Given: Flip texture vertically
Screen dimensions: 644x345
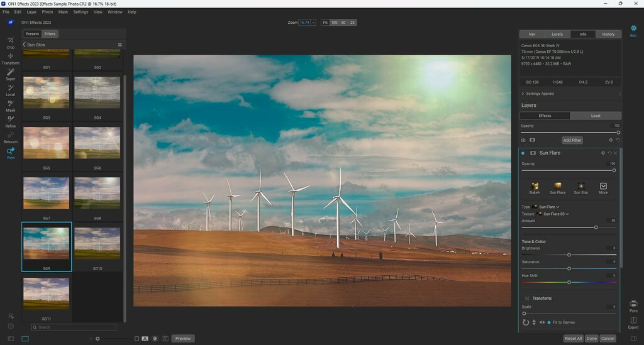Looking at the screenshot, I should pyautogui.click(x=534, y=322).
